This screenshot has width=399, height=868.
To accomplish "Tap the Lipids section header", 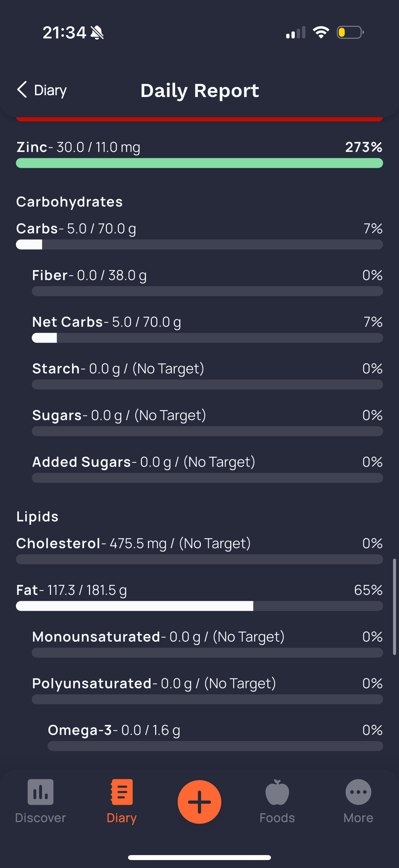I will pos(37,516).
